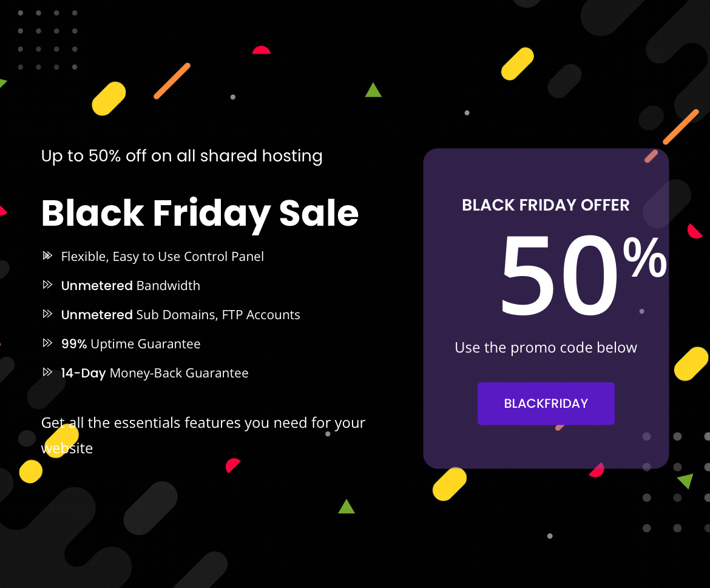Select "Unmetered Sub Domains, FTP Accounts" line
The image size is (710, 588).
[180, 314]
